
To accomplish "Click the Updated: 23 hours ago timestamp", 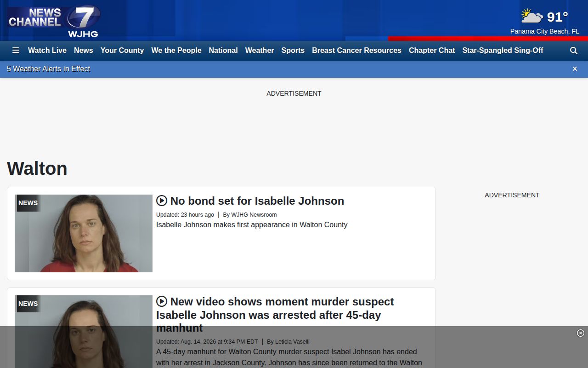I will point(185,215).
